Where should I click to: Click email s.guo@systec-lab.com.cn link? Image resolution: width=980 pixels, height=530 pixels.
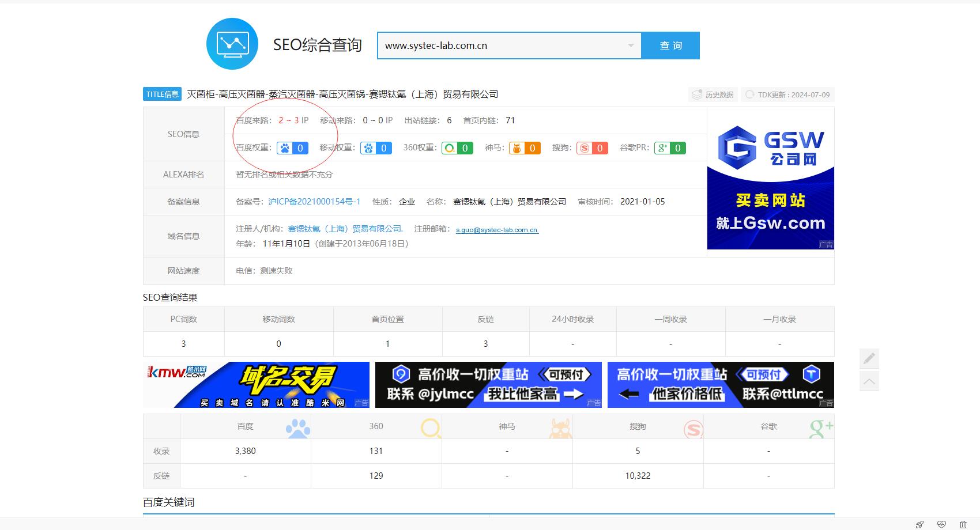pos(497,230)
